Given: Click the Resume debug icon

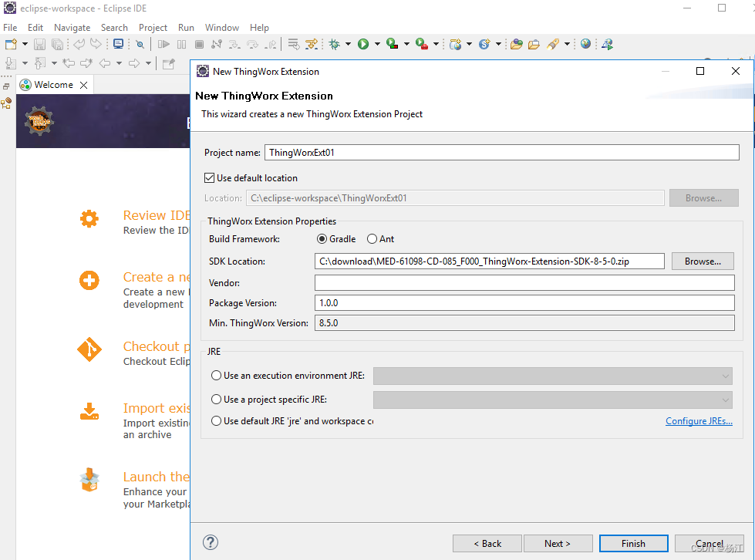Looking at the screenshot, I should click(x=163, y=44).
